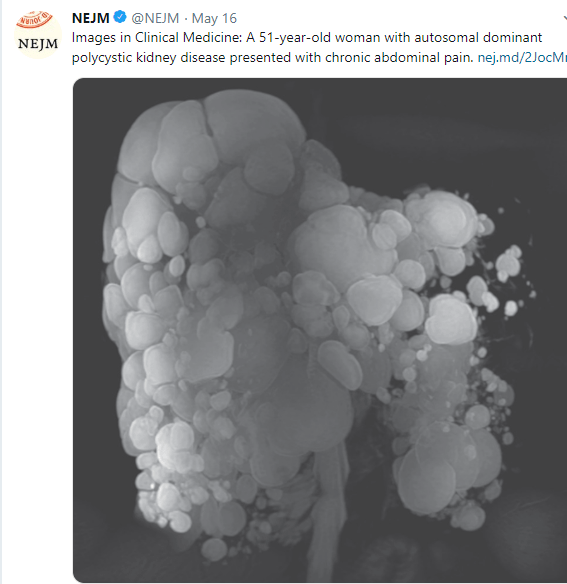Expand the tweet options caret
Screen dimensions: 567x584
(x=565, y=18)
